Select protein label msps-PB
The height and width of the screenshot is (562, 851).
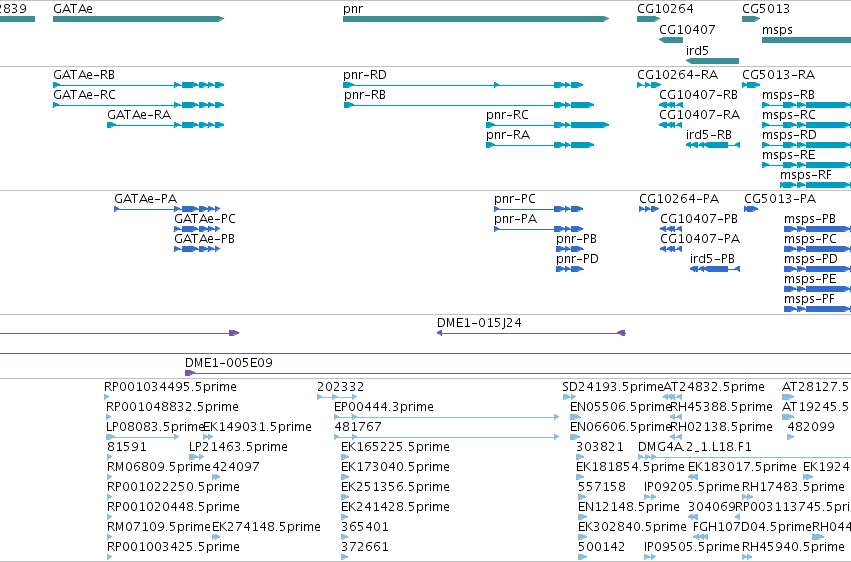click(x=810, y=219)
